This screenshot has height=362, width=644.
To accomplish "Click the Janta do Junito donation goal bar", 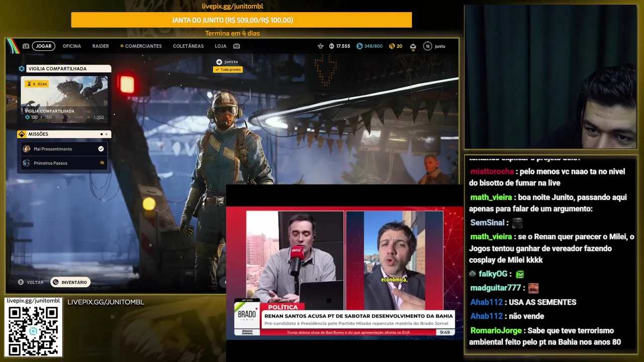I will pyautogui.click(x=242, y=20).
